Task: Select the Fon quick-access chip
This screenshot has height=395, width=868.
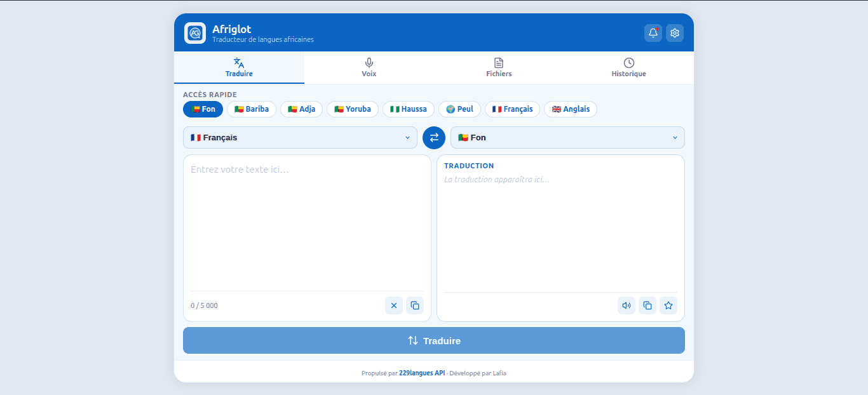Action: [x=203, y=109]
